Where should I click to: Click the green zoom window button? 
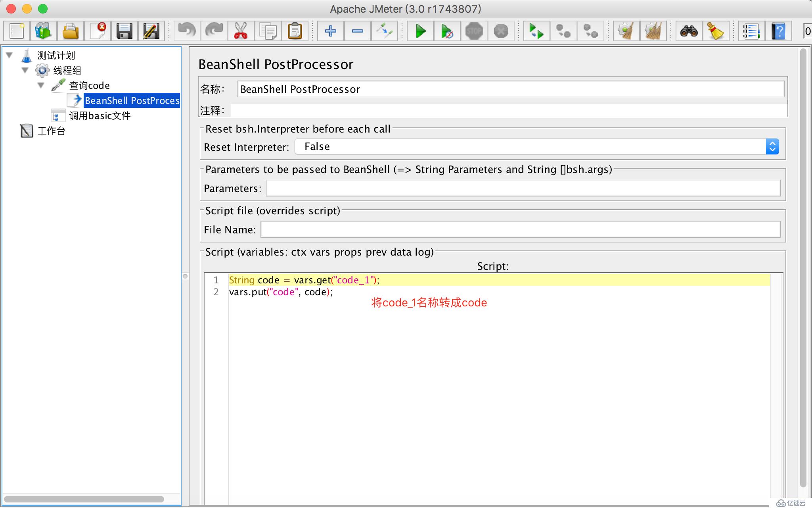43,8
